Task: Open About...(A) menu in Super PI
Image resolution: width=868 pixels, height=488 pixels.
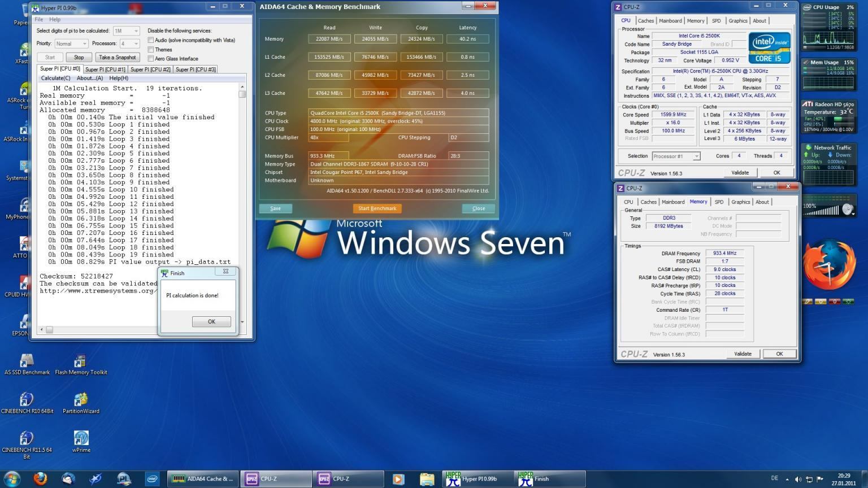Action: point(90,78)
